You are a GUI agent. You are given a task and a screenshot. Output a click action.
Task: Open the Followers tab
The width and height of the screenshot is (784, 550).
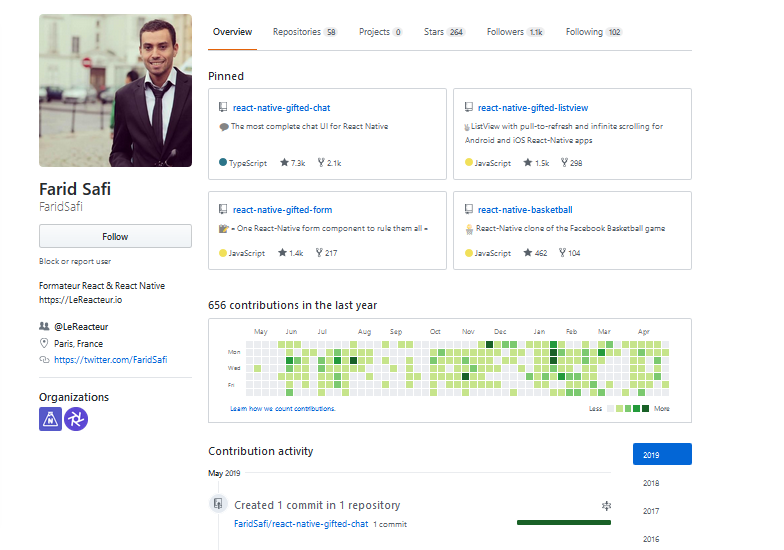(514, 32)
